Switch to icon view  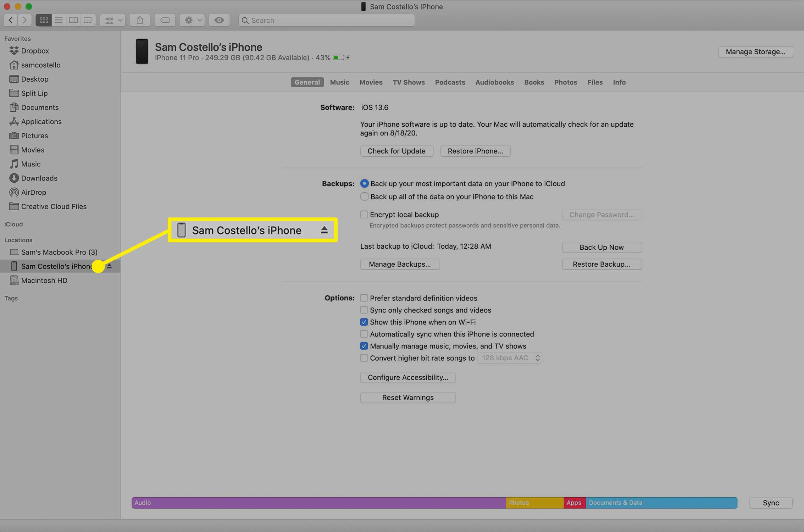tap(44, 20)
